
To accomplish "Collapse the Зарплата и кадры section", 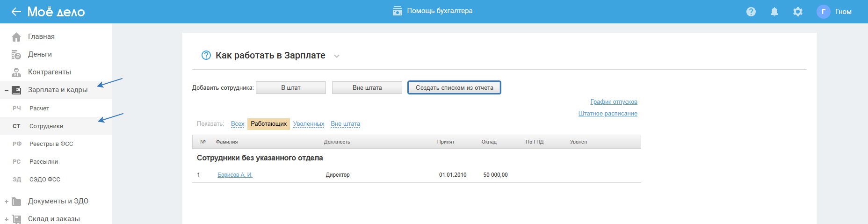I will 7,90.
